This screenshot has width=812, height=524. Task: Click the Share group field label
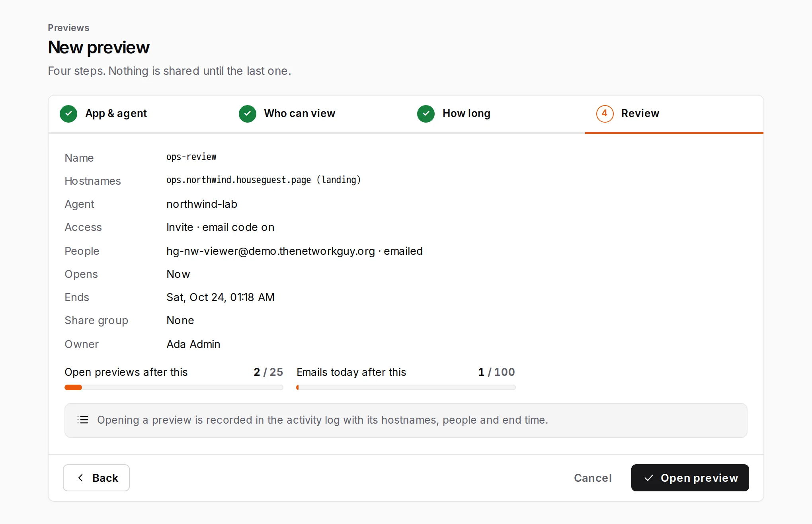(96, 321)
